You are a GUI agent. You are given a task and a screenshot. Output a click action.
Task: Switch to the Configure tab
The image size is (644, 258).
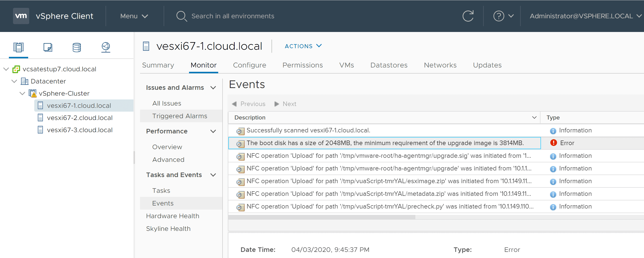pyautogui.click(x=249, y=65)
